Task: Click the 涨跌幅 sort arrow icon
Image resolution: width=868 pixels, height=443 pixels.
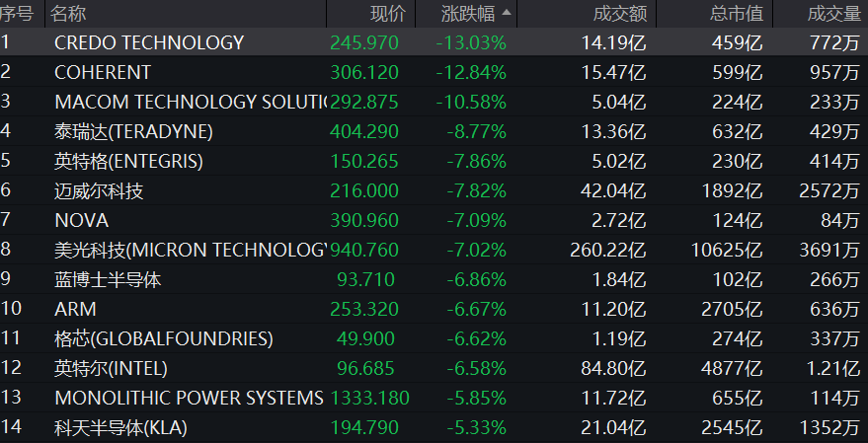Action: 506,12
